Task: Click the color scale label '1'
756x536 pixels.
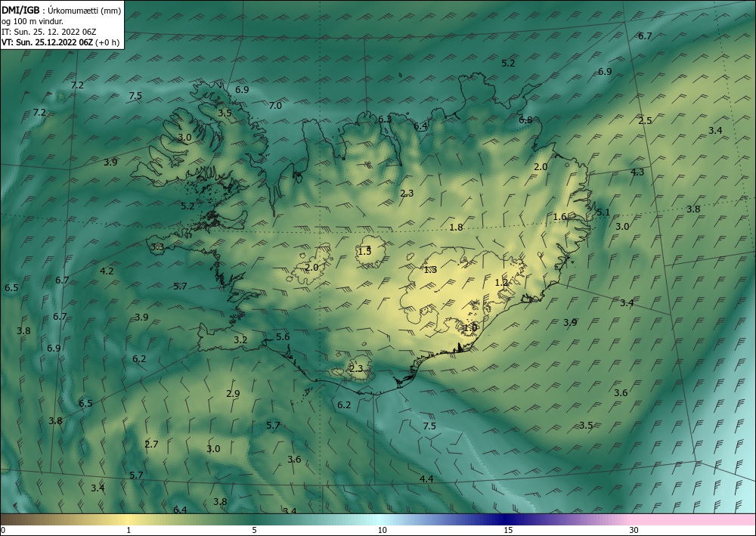Action: point(129,531)
